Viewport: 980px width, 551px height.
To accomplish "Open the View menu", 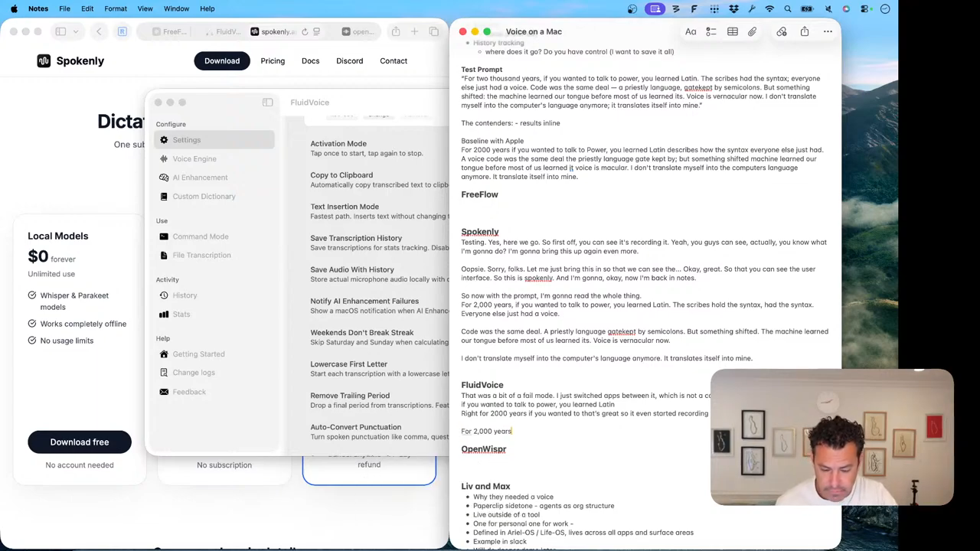I will coord(145,8).
